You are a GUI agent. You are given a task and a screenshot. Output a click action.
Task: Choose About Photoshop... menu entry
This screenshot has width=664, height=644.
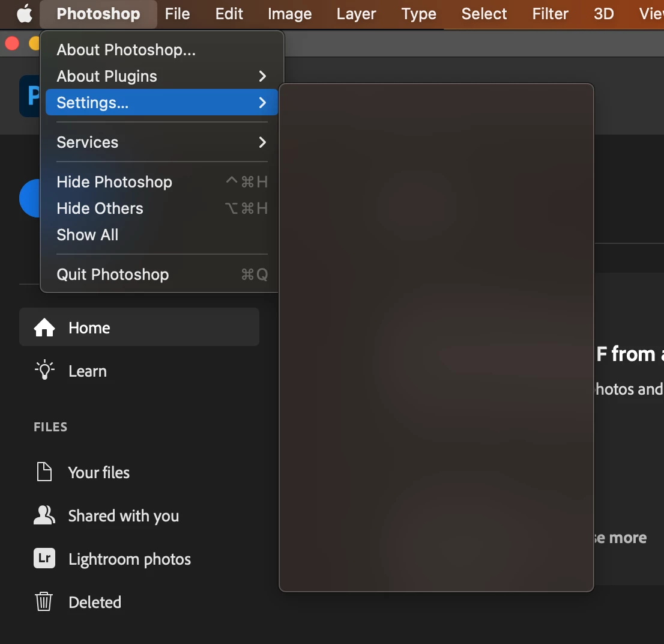pos(161,50)
